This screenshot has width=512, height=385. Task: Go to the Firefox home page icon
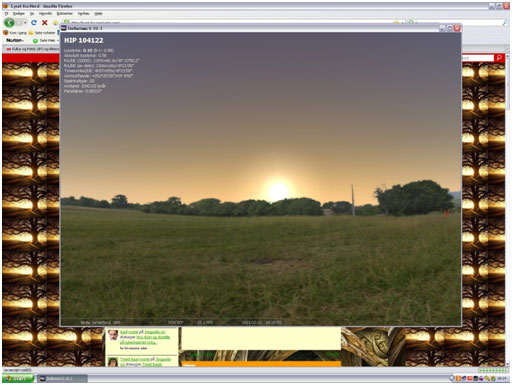(55, 23)
